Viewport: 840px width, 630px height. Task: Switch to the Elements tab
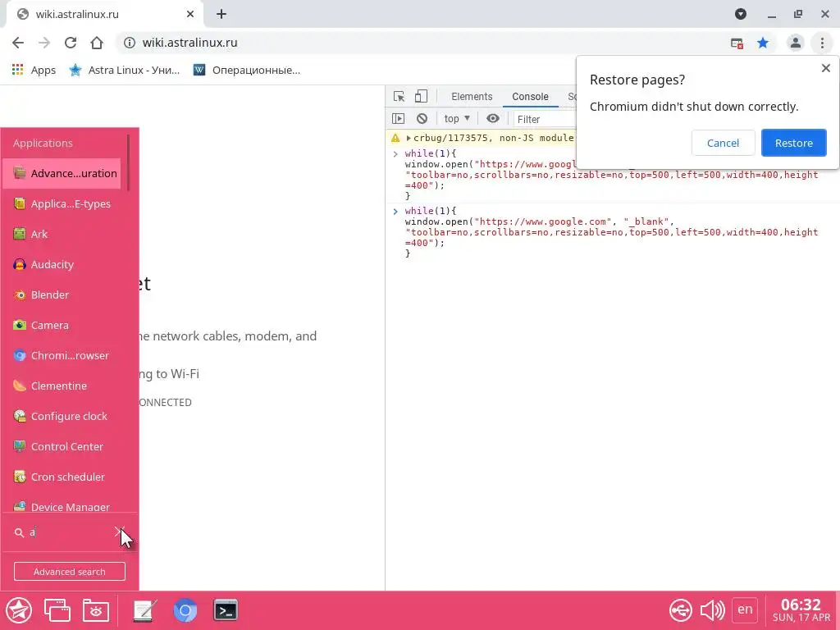pos(472,97)
